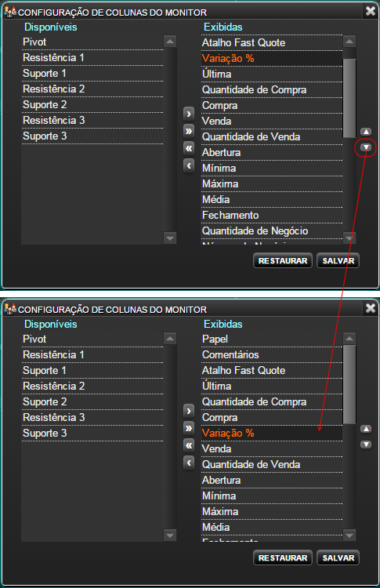Click Exibidas scrollbar thumb in lower dialog
The height and width of the screenshot is (588, 380).
[x=349, y=384]
